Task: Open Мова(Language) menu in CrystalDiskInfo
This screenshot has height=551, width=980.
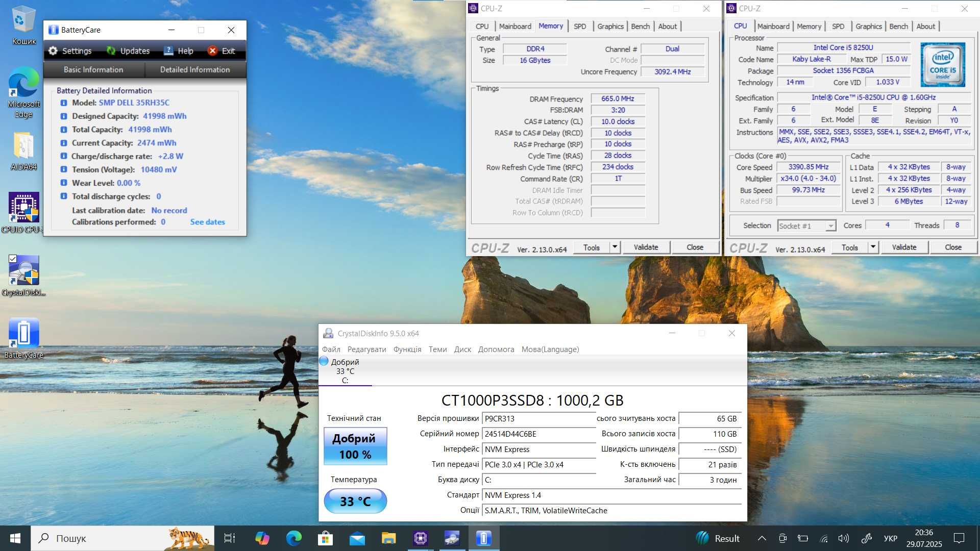Action: [x=550, y=349]
